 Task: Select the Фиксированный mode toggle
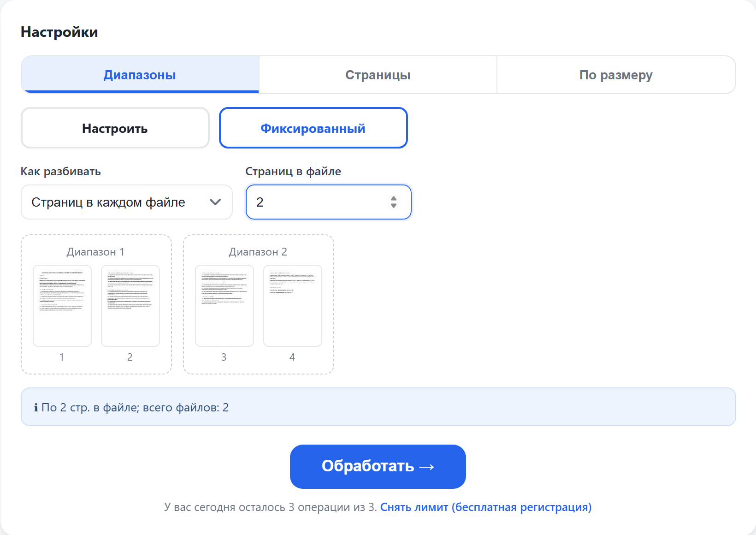313,128
